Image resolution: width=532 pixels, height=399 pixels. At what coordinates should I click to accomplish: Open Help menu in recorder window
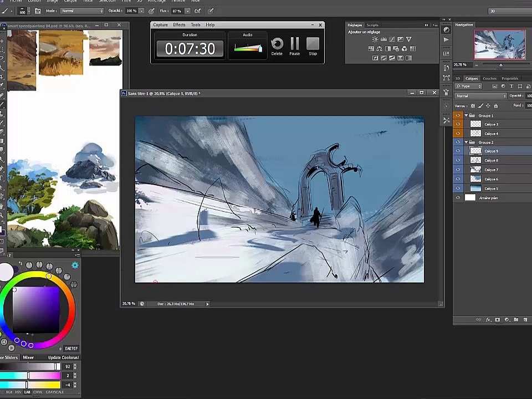pyautogui.click(x=210, y=25)
